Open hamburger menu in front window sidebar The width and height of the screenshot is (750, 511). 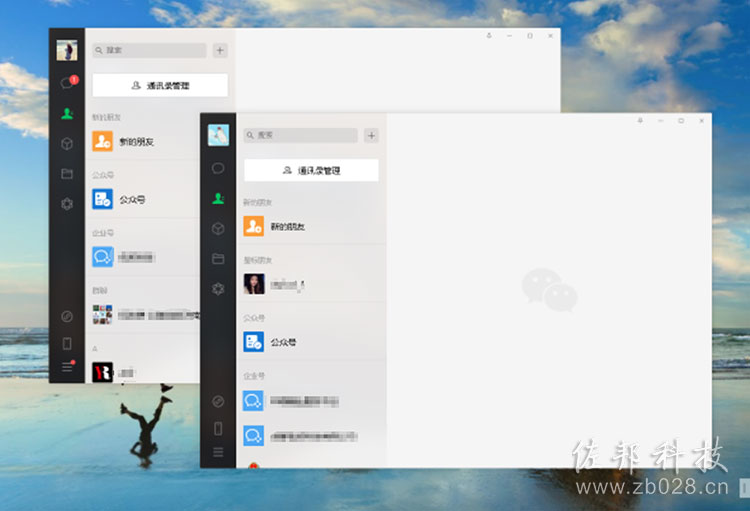pyautogui.click(x=218, y=452)
